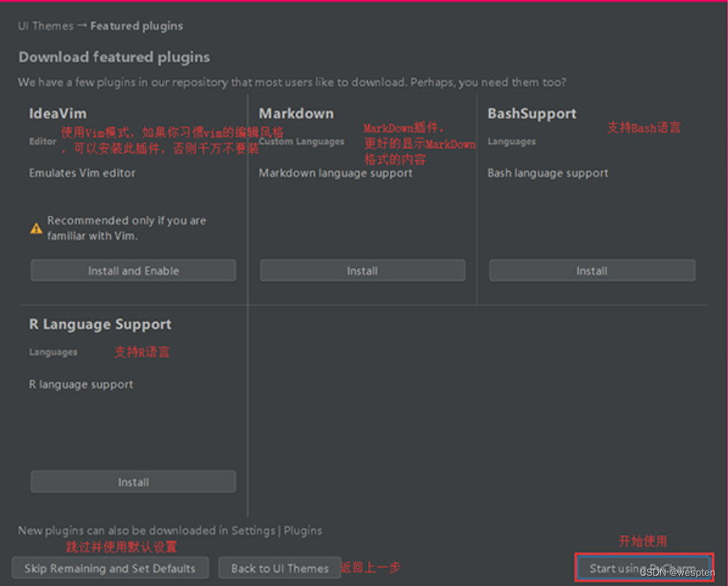Click the 'UI Themes' breadcrumb step
The height and width of the screenshot is (586, 728).
pos(46,26)
